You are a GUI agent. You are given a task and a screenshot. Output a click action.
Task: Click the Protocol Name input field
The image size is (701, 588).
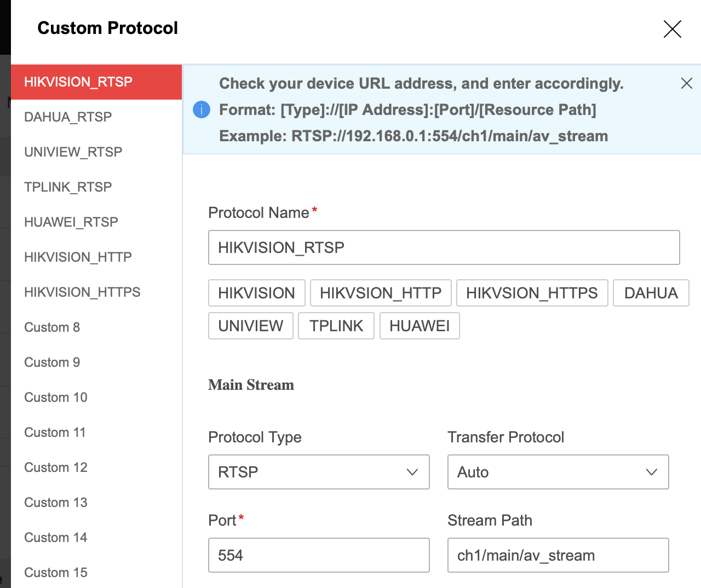(444, 247)
